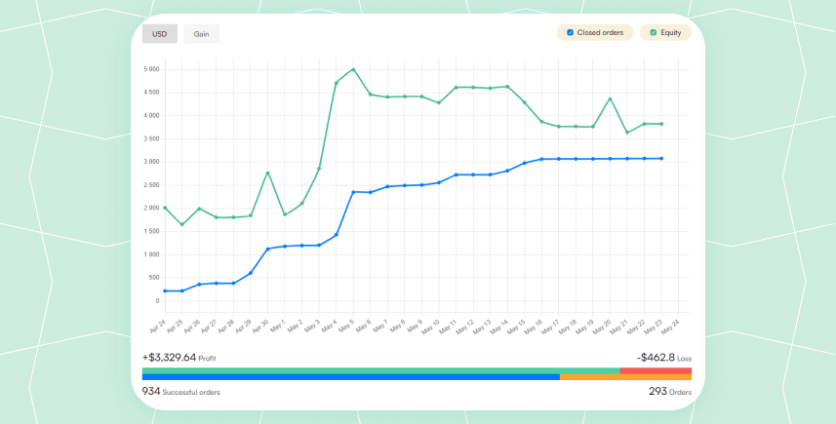Viewport: 836px width, 424px height.
Task: Select the last Equity point on May 23
Action: [661, 124]
